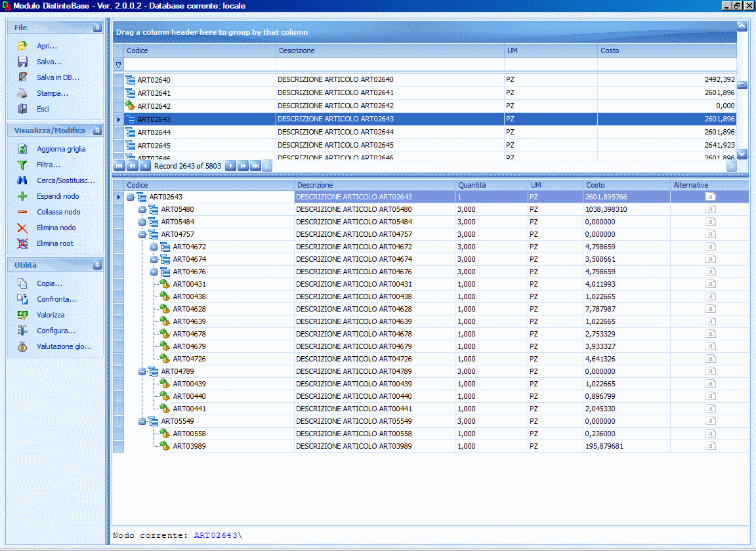Click component icon beside ART00431
Viewport: 756px width, 551px height.
pos(165,284)
